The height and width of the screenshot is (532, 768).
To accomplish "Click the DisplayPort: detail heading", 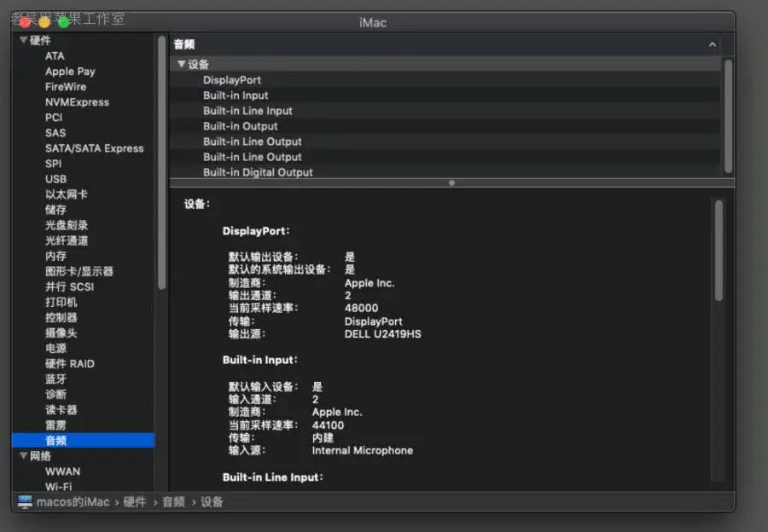I will point(256,231).
